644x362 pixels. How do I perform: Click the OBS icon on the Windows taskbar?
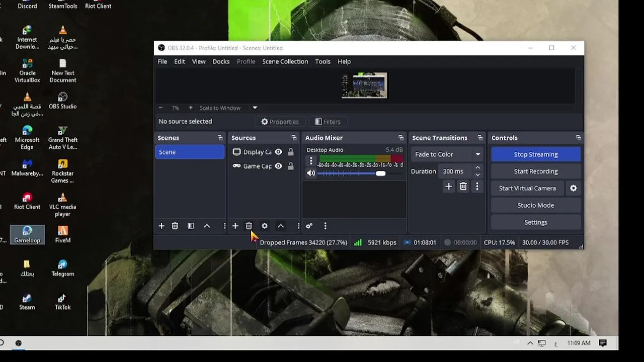click(x=19, y=343)
